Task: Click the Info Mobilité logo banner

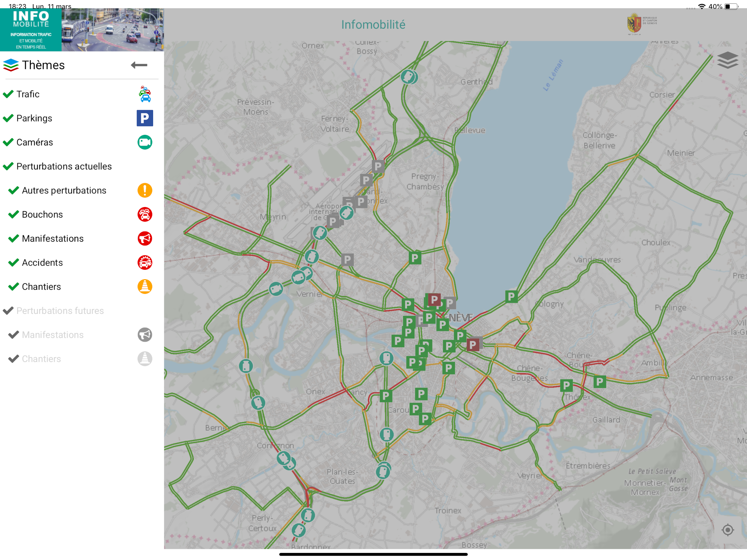Action: [x=31, y=30]
